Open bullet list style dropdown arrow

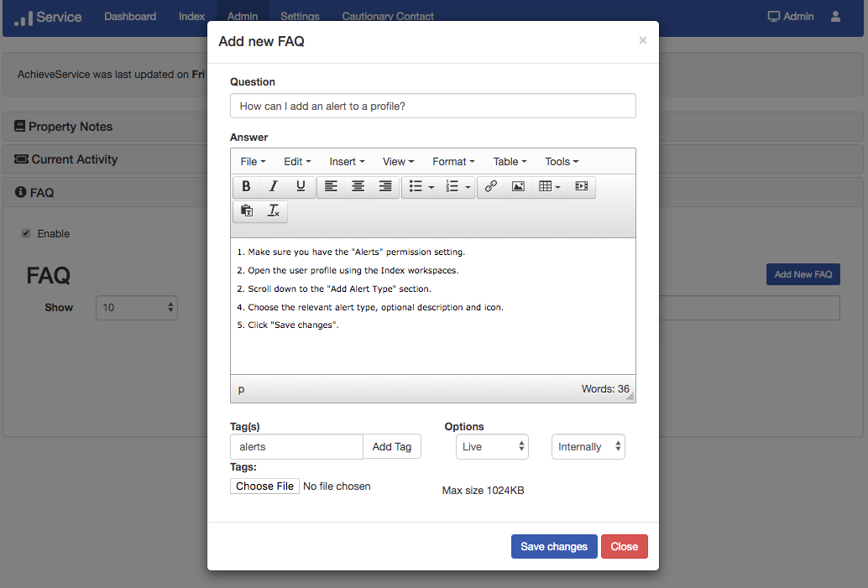(431, 187)
